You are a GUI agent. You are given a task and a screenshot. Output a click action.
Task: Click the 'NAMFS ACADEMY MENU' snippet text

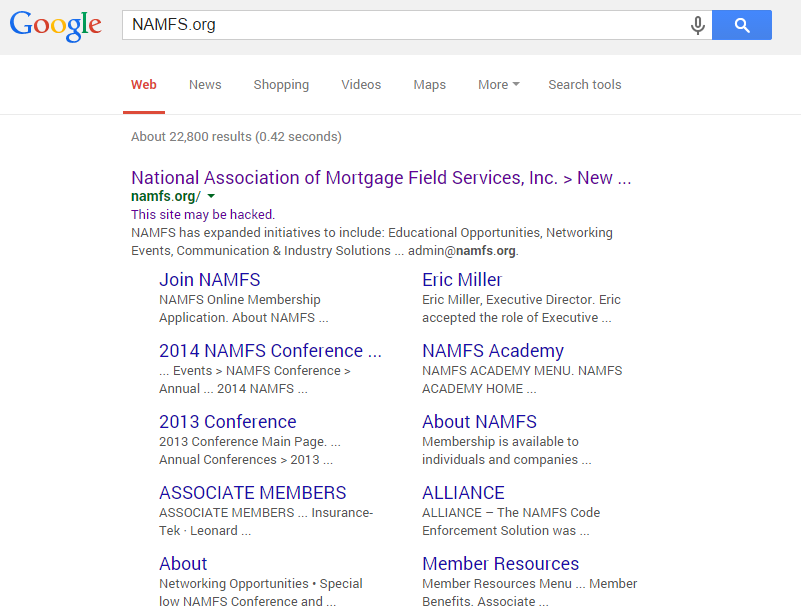click(522, 380)
